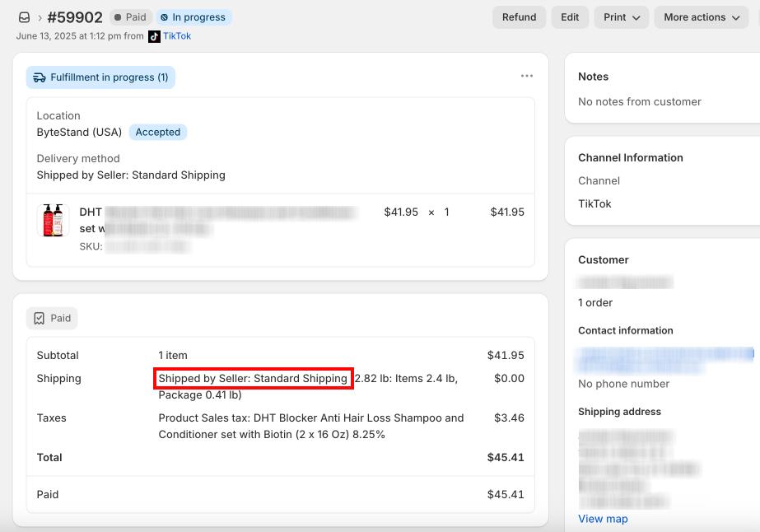Click the Channel Information heading
Viewport: 760px width, 532px height.
coord(631,157)
